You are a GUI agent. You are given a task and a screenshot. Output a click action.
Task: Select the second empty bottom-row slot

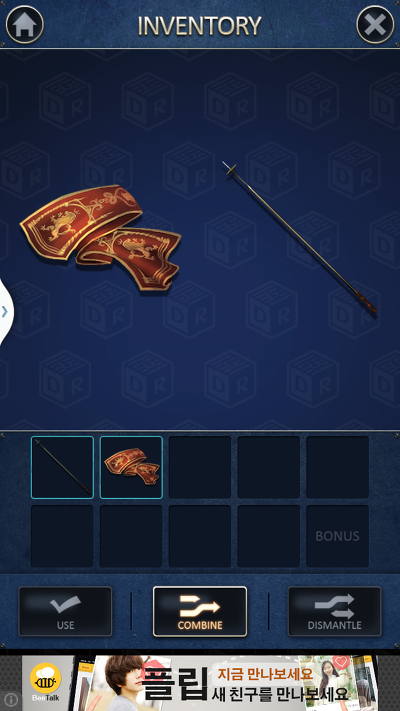131,536
